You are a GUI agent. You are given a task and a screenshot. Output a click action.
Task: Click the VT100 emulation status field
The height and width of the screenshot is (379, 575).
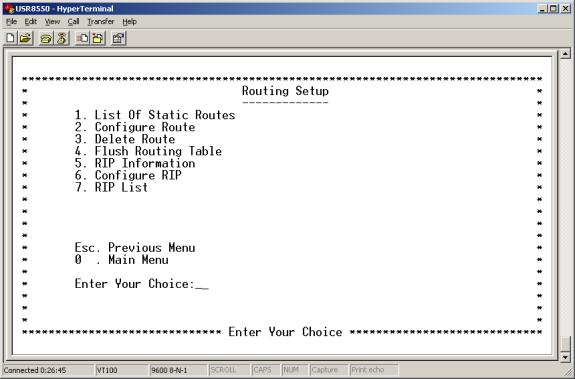[x=121, y=370]
